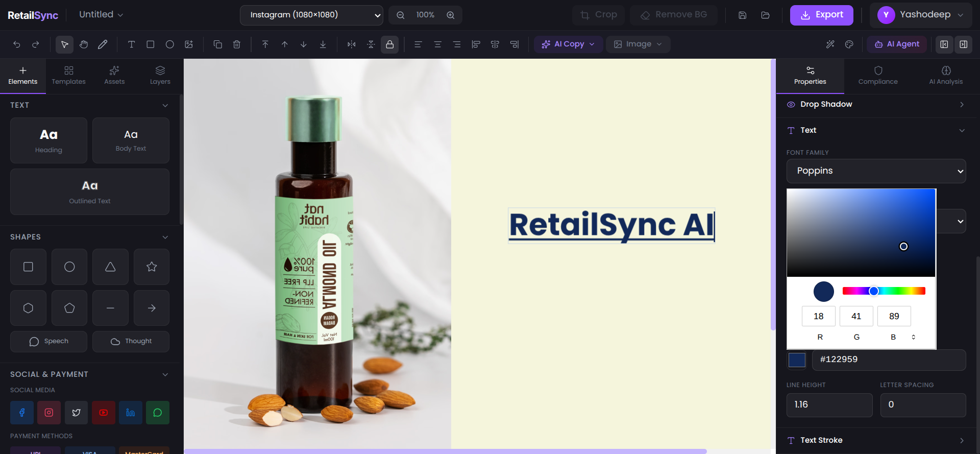Open the AI Copy dropdown

pyautogui.click(x=569, y=44)
